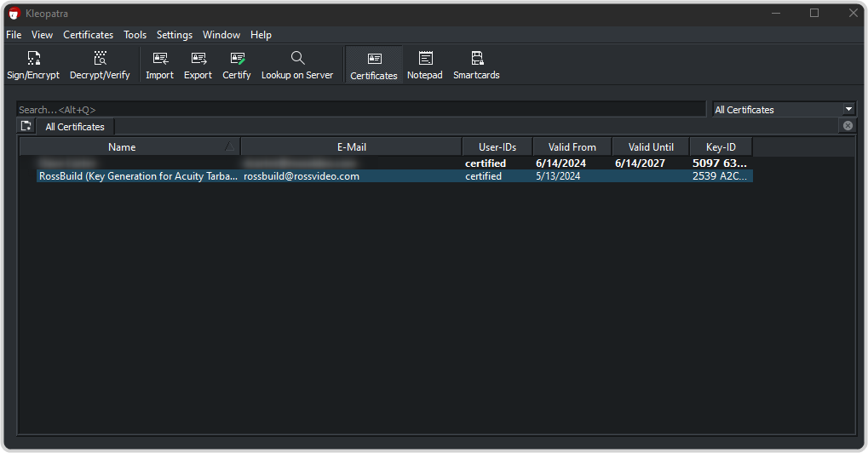
Task: Click the new tab icon beside All Certificates
Action: (x=26, y=127)
